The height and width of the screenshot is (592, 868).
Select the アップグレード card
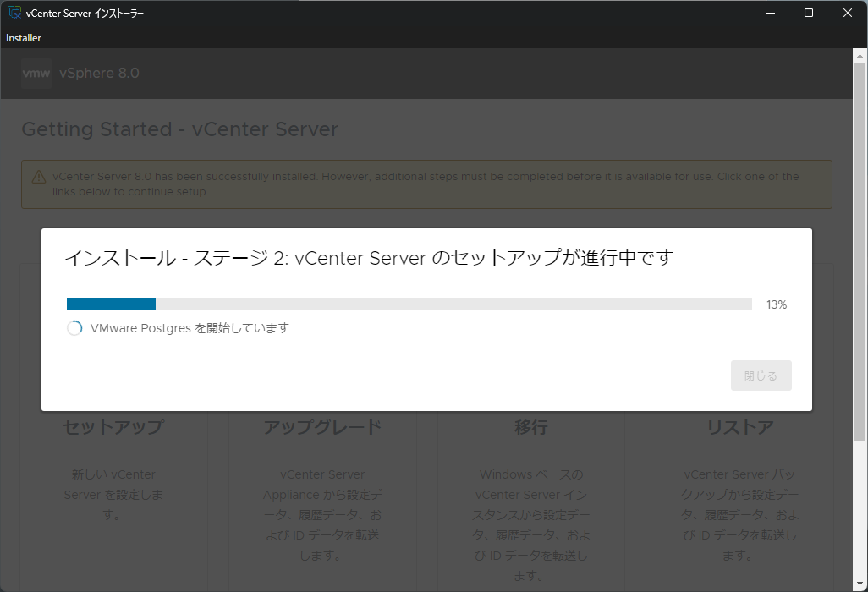pos(322,426)
